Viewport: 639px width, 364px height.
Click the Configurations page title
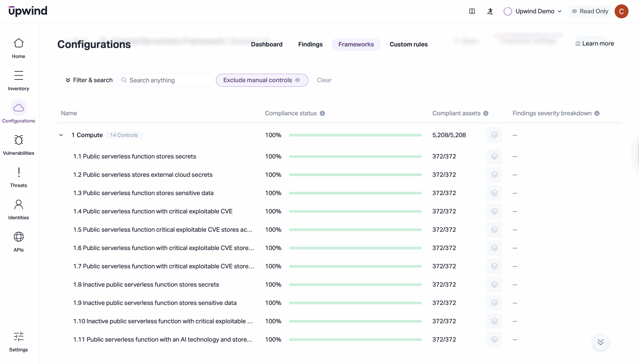[94, 44]
